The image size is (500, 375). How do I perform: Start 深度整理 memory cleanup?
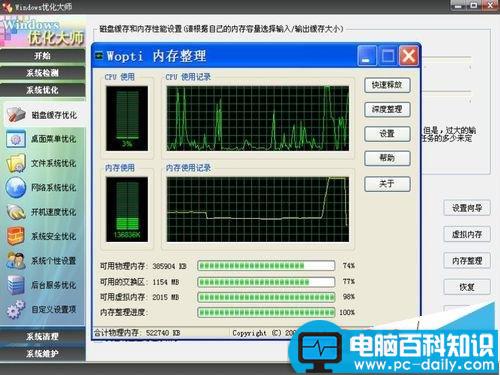point(387,109)
